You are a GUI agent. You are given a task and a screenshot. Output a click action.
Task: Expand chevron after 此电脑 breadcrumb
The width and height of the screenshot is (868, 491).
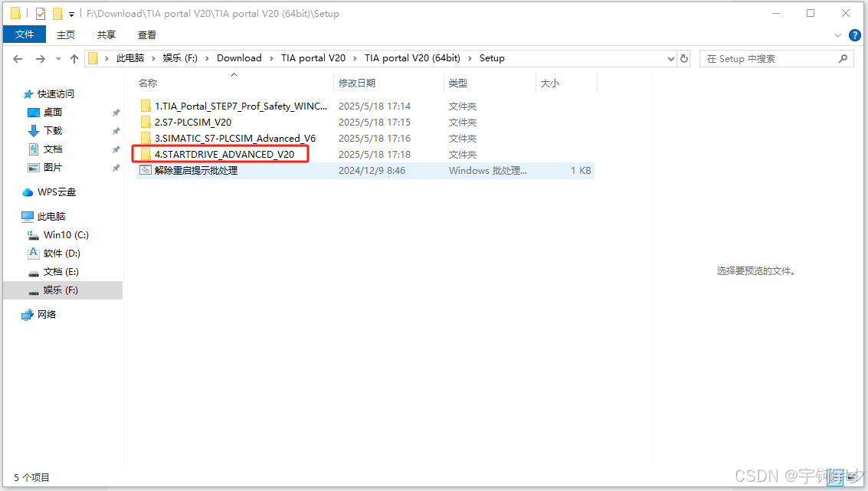[x=153, y=59]
